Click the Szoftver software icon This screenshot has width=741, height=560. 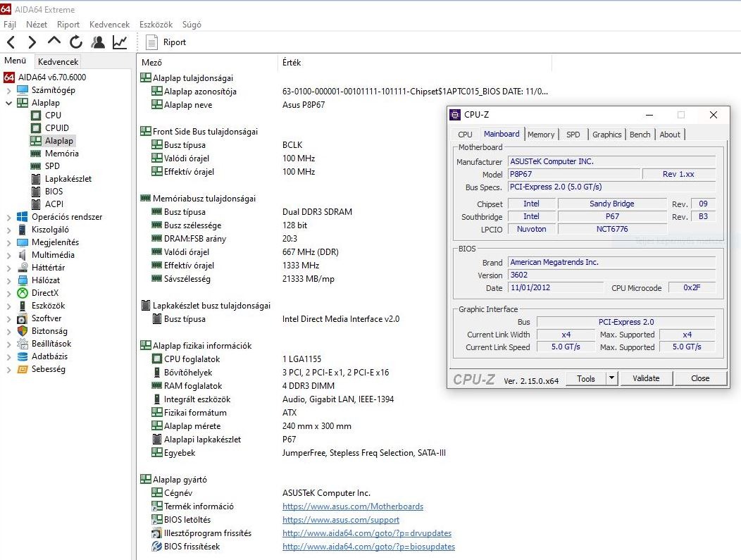coord(23,318)
